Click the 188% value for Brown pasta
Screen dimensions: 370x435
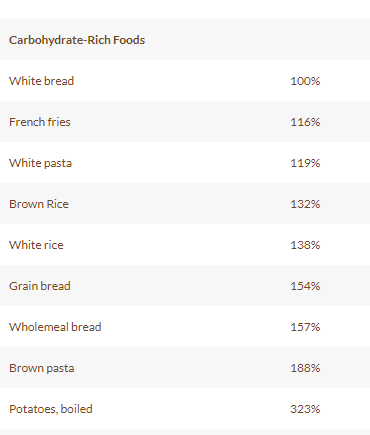click(305, 368)
